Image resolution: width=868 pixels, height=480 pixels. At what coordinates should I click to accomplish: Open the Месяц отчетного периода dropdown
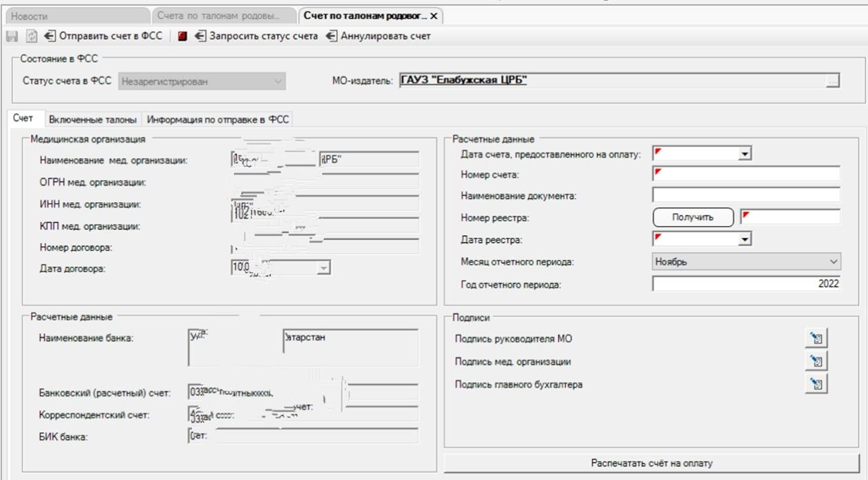746,261
